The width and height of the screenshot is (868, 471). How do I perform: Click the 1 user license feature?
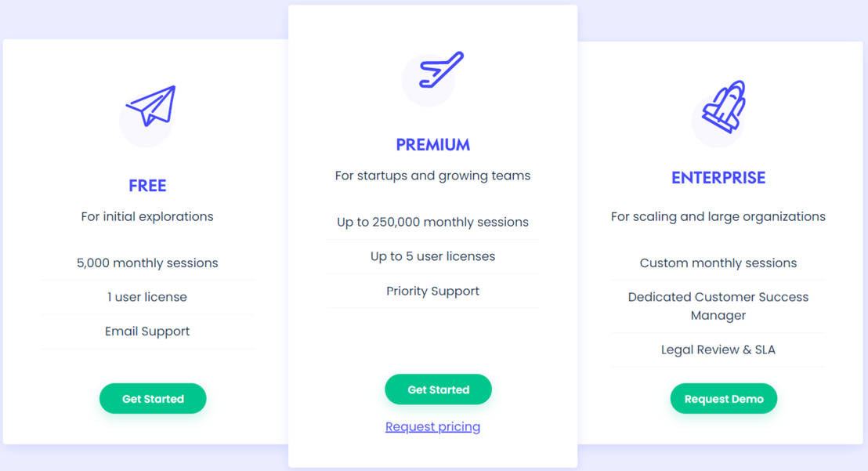[147, 297]
